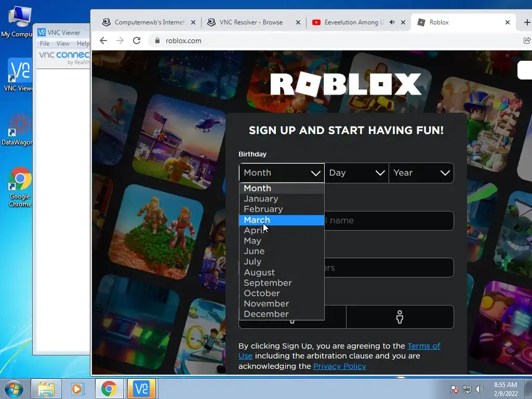Click the volume speaker tray icon
Screen dimensions: 532x399
point(480,389)
